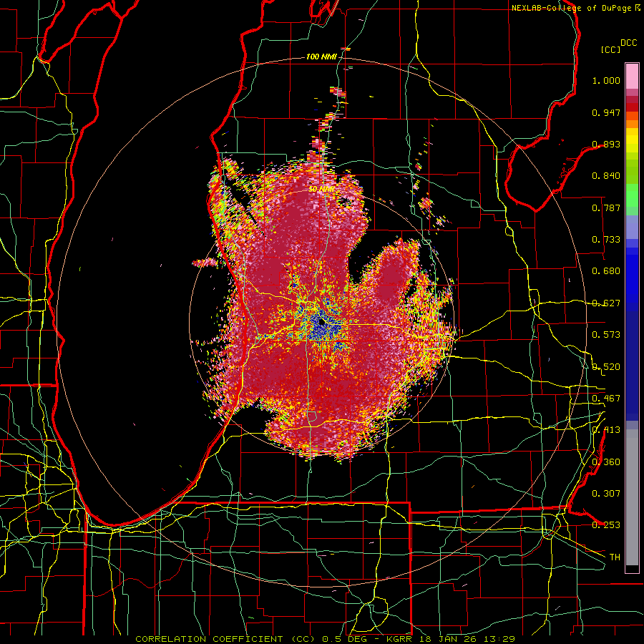644x644 pixels.
Task: Click the 50 NMI range ring label
Action: click(321, 190)
